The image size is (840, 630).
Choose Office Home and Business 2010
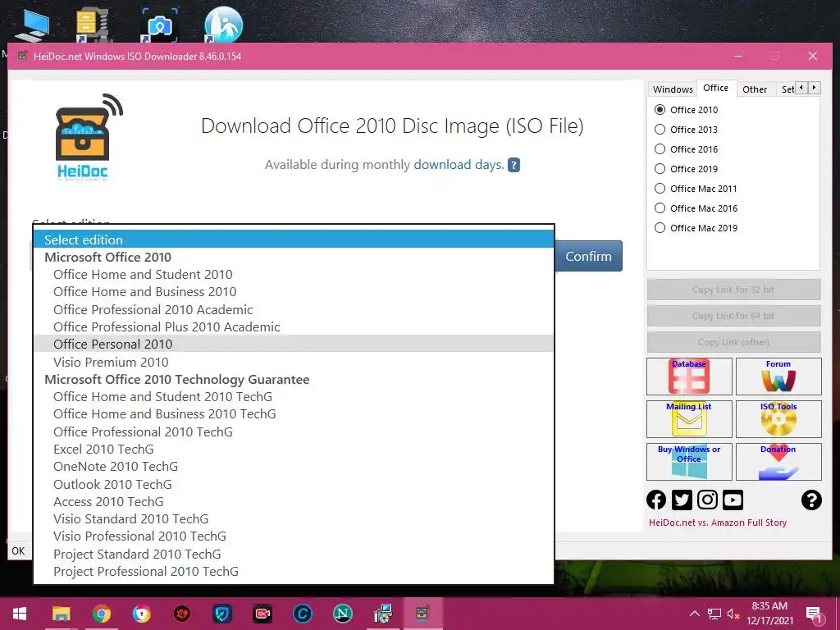tap(294, 291)
